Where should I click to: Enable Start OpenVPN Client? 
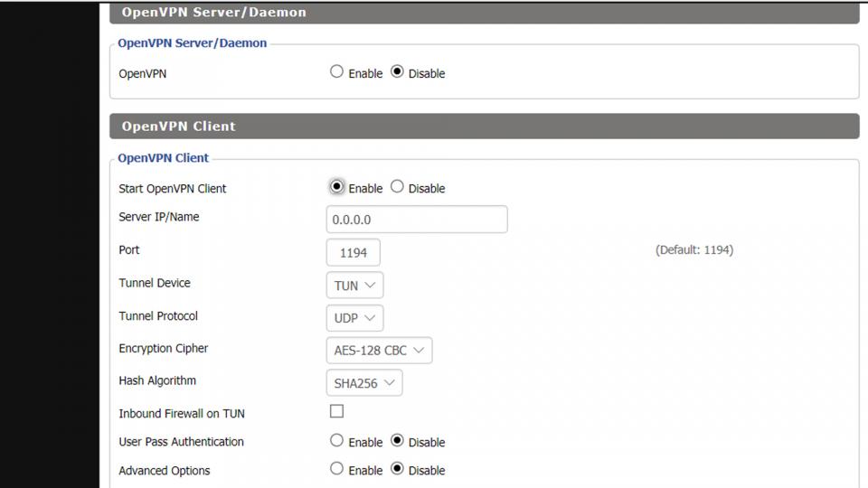(336, 187)
